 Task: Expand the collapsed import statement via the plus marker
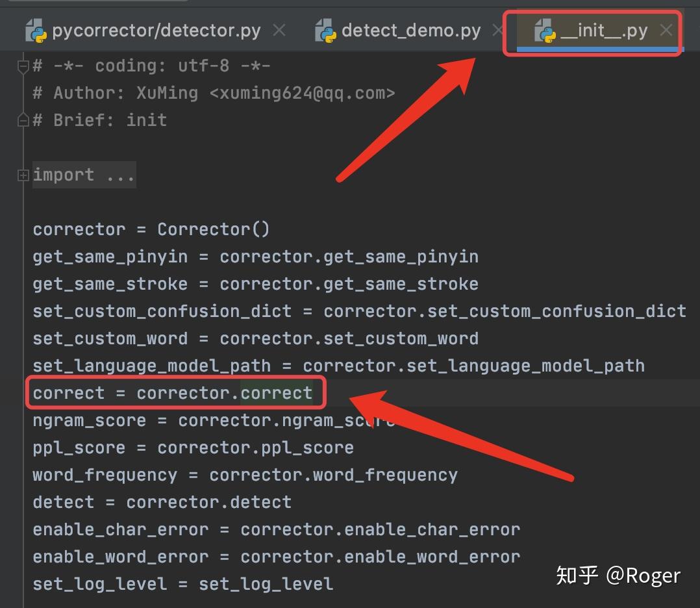(x=23, y=174)
